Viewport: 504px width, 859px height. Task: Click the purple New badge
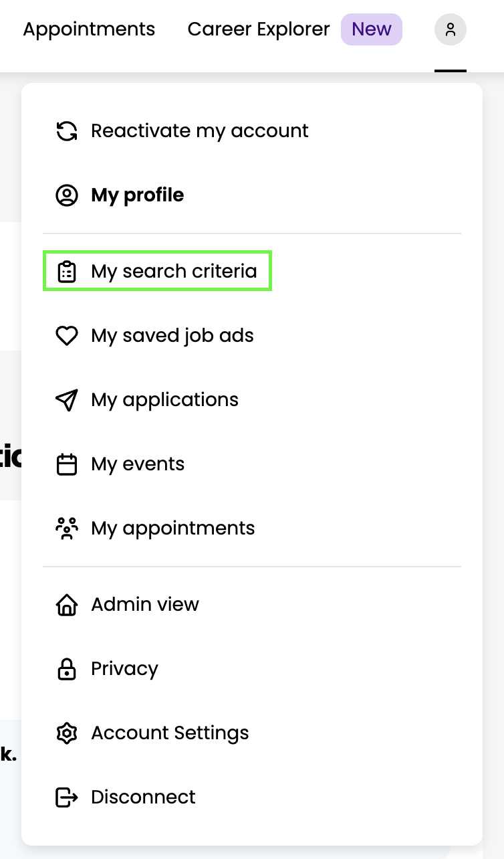(372, 29)
